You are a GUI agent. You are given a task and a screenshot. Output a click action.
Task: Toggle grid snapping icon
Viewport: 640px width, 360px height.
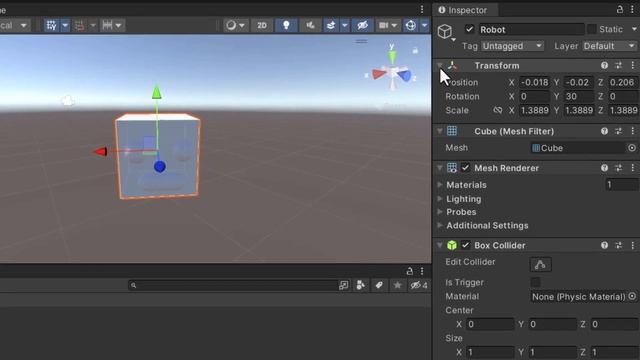coord(80,25)
